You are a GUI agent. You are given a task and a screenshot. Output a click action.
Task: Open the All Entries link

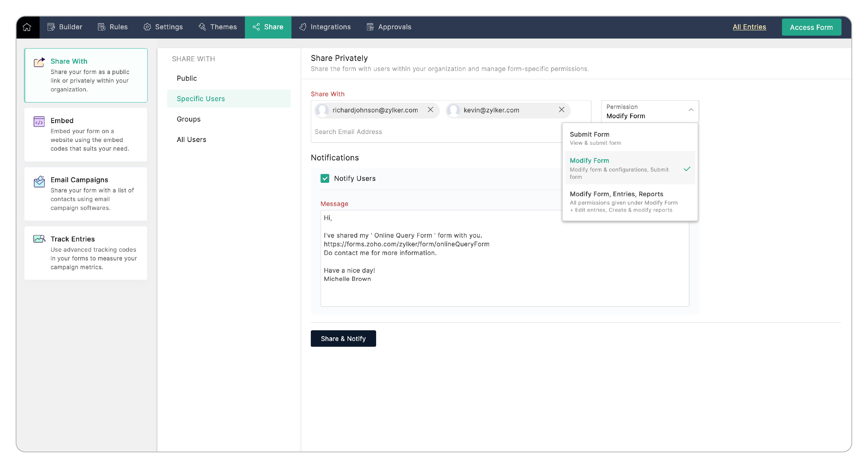[x=749, y=27]
